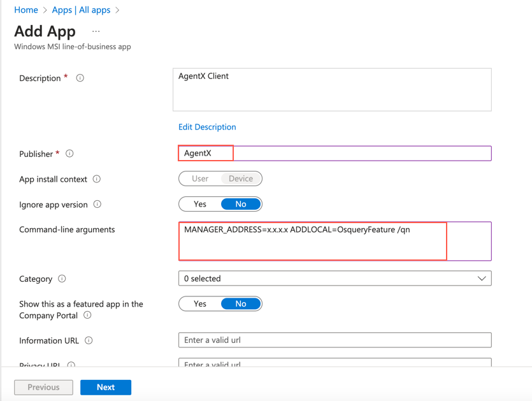Screen dimensions: 532x401
Task: Open the chevron after Apps | All apps
Action: tap(116, 10)
